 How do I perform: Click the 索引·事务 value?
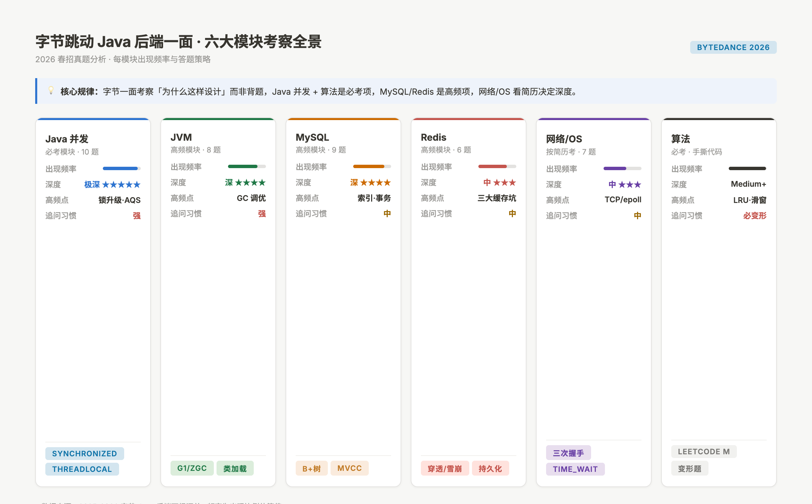tap(374, 198)
